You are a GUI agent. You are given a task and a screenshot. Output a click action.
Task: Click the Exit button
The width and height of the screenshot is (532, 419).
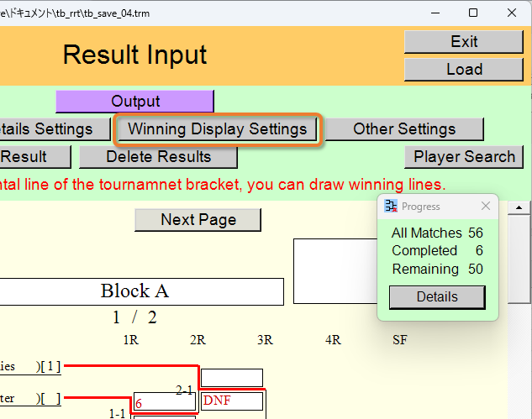click(464, 42)
